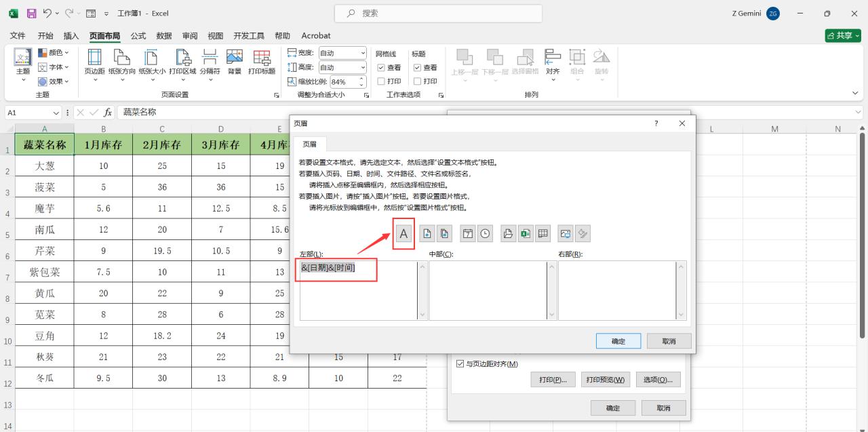Click the 选项(O)... button

point(658,380)
